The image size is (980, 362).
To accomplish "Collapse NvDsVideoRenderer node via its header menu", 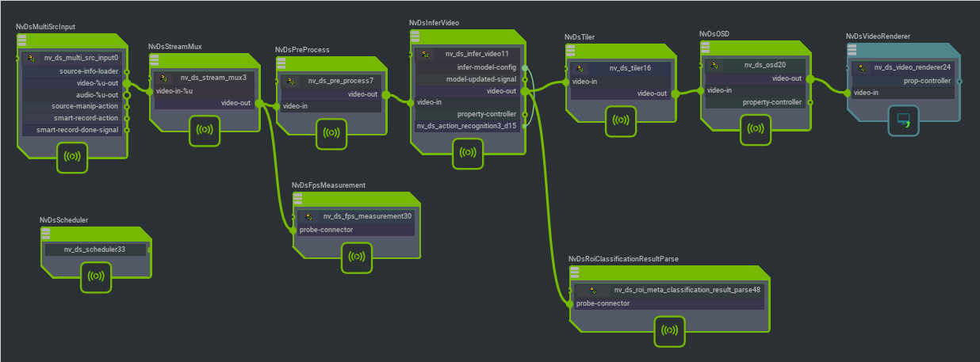I will (x=856, y=50).
